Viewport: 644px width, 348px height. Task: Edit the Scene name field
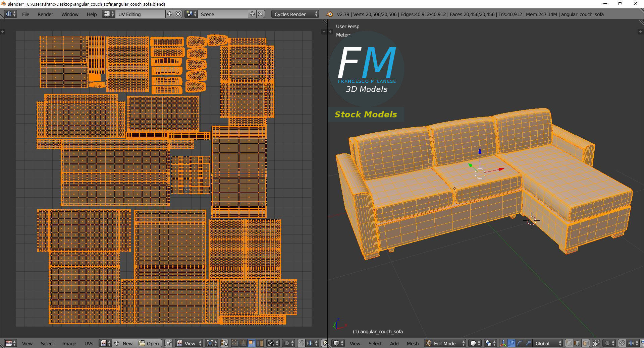point(223,14)
